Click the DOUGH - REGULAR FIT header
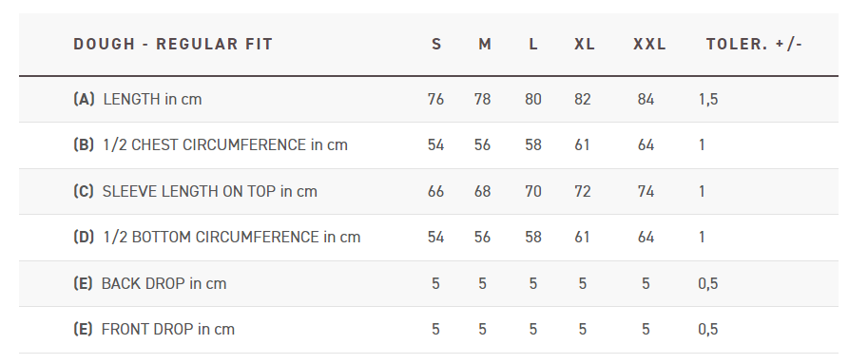The width and height of the screenshot is (868, 364). tap(173, 45)
